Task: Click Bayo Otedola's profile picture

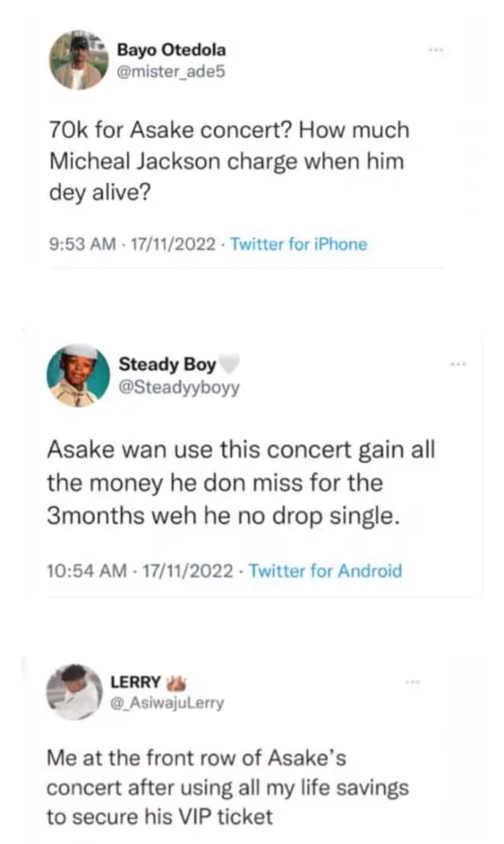Action: pyautogui.click(x=79, y=60)
